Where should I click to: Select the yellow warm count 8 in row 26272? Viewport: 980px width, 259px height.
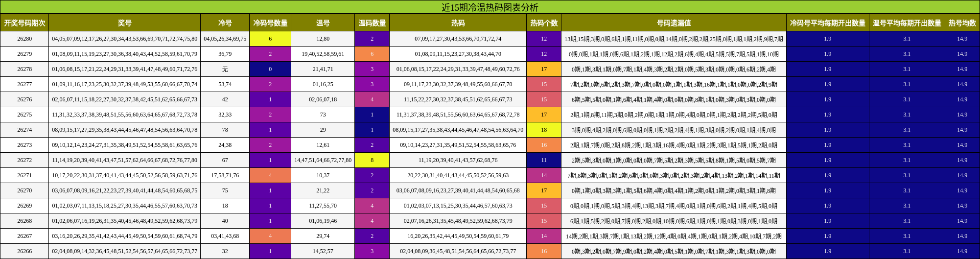coord(372,160)
